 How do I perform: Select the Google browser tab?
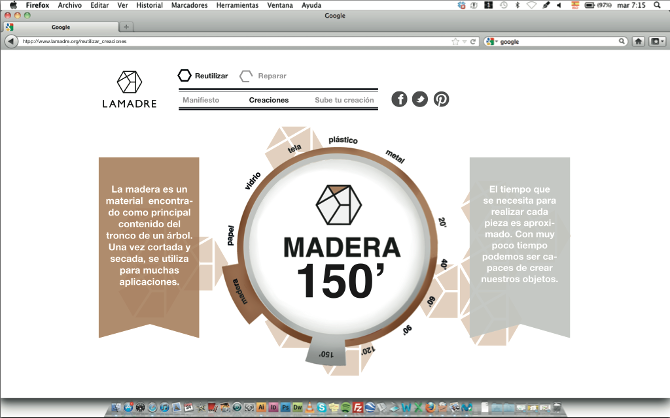coord(61,27)
